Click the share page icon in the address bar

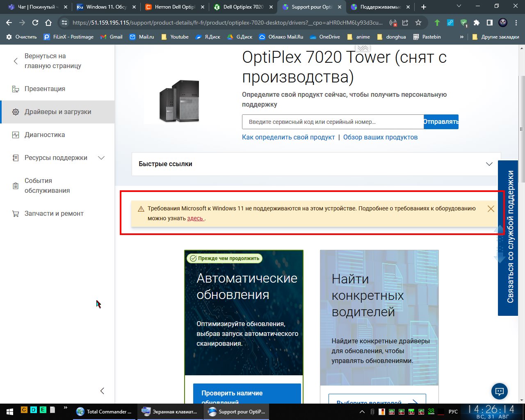click(x=405, y=23)
